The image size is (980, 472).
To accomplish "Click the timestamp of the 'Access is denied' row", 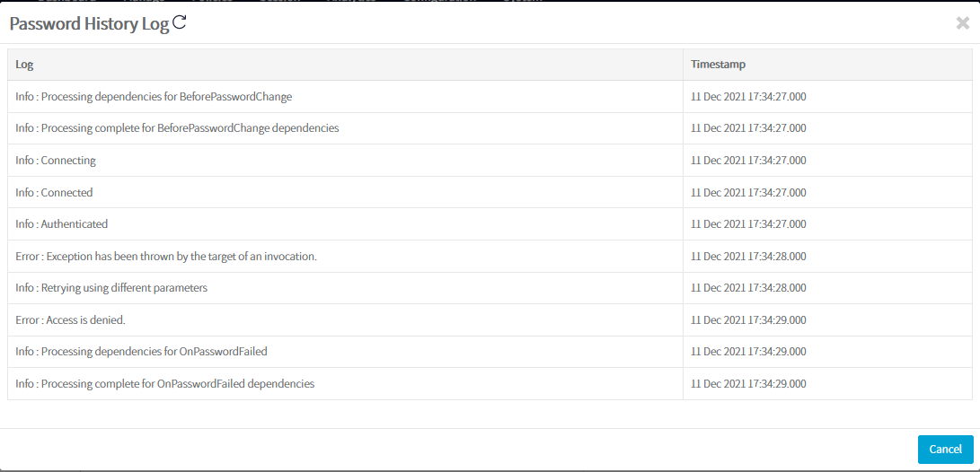I will (748, 320).
